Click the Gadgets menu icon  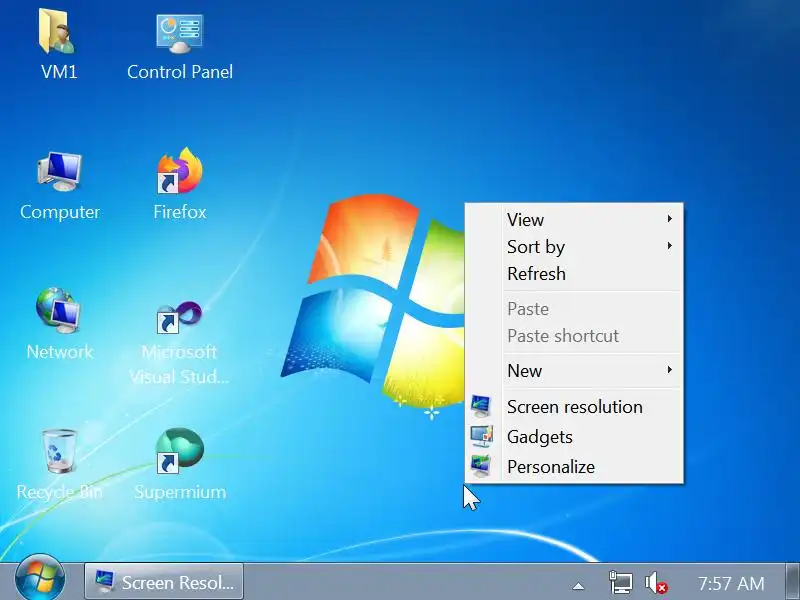(481, 436)
